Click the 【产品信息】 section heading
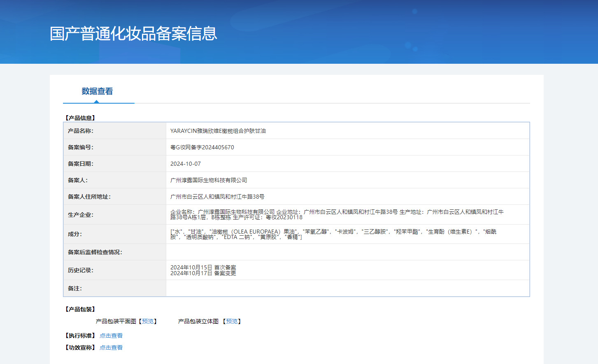The width and height of the screenshot is (598, 364). pyautogui.click(x=80, y=118)
